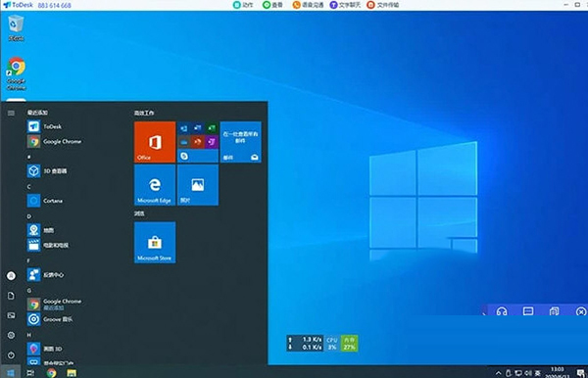This screenshot has height=378, width=588.
Task: Open File Explorer from the taskbar
Action: coord(72,373)
